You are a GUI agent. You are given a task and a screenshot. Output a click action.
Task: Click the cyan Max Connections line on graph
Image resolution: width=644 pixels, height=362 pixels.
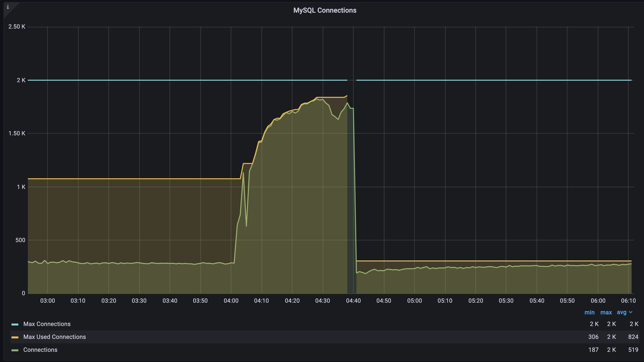coord(175,80)
